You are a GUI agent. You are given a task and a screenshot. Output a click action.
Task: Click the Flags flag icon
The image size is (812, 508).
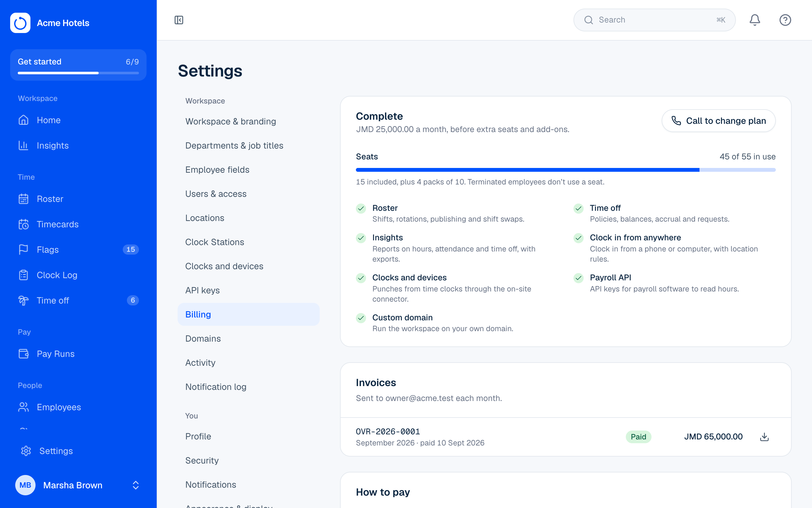pyautogui.click(x=23, y=250)
